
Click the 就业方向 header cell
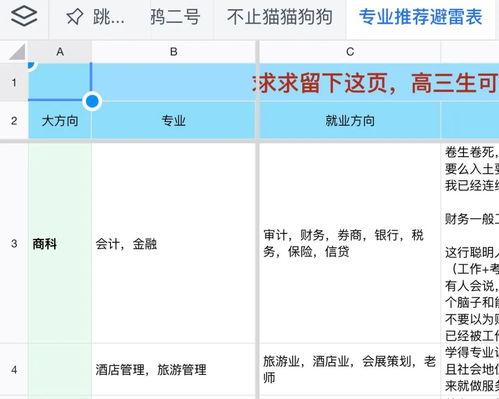(350, 121)
